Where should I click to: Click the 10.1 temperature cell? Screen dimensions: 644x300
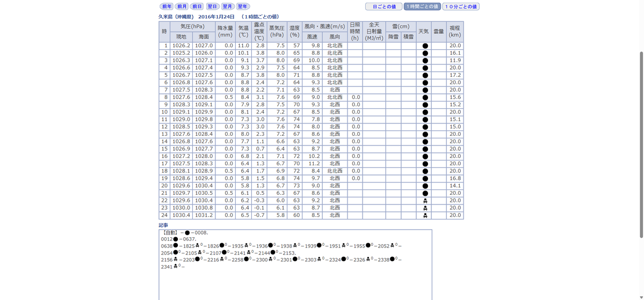click(x=243, y=53)
